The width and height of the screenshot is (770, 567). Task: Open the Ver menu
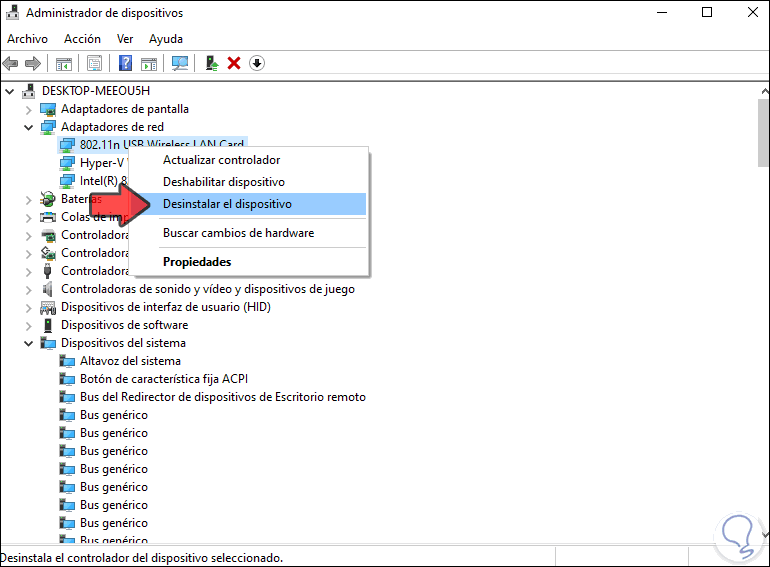point(125,39)
